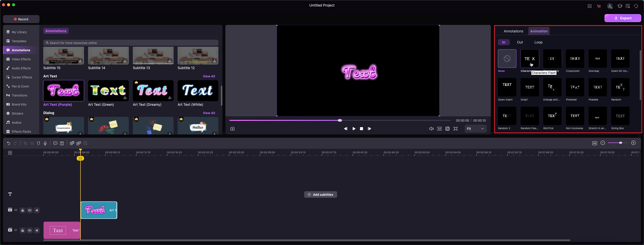Apply the Pinwheel text animation
Viewport: 644px width, 245px height.
pos(575,87)
